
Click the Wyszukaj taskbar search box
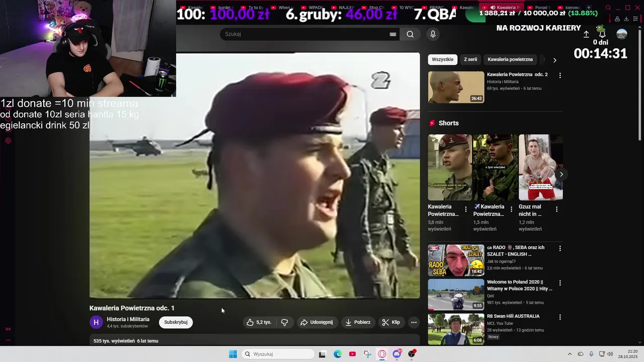[x=278, y=354]
